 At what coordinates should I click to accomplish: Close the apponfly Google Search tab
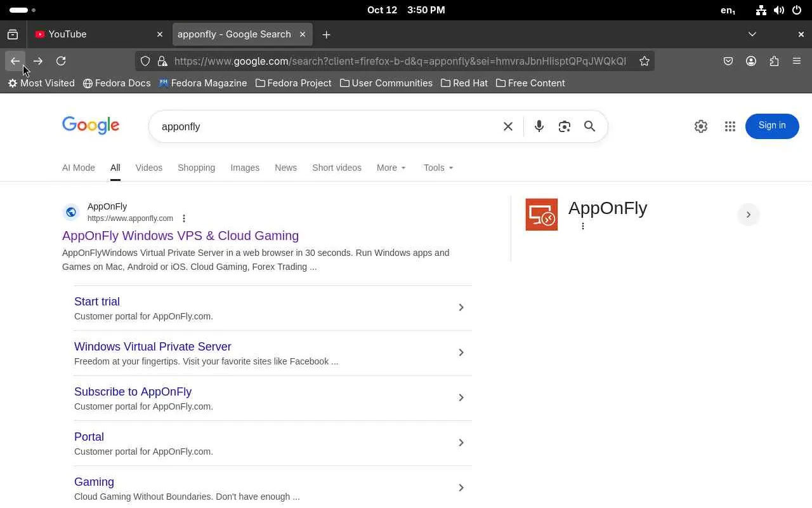[303, 34]
